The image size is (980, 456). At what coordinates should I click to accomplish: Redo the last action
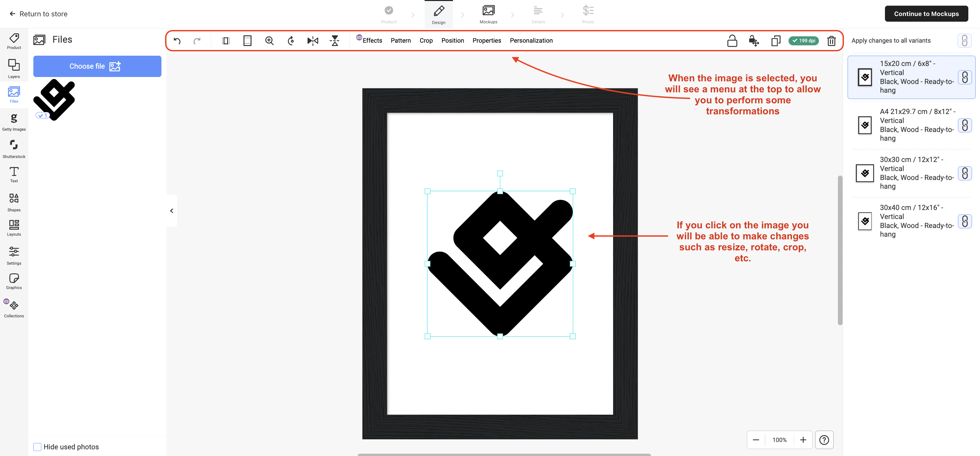tap(197, 41)
